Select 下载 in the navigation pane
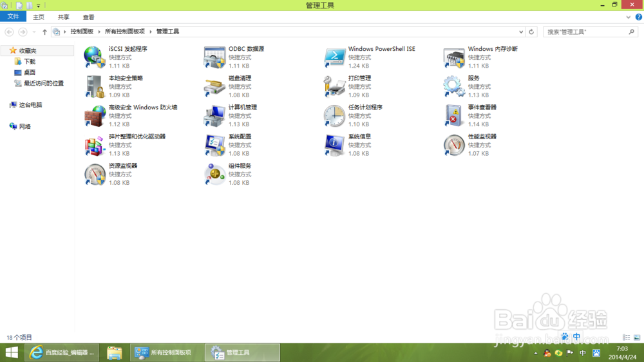This screenshot has height=362, width=644. pos(30,62)
